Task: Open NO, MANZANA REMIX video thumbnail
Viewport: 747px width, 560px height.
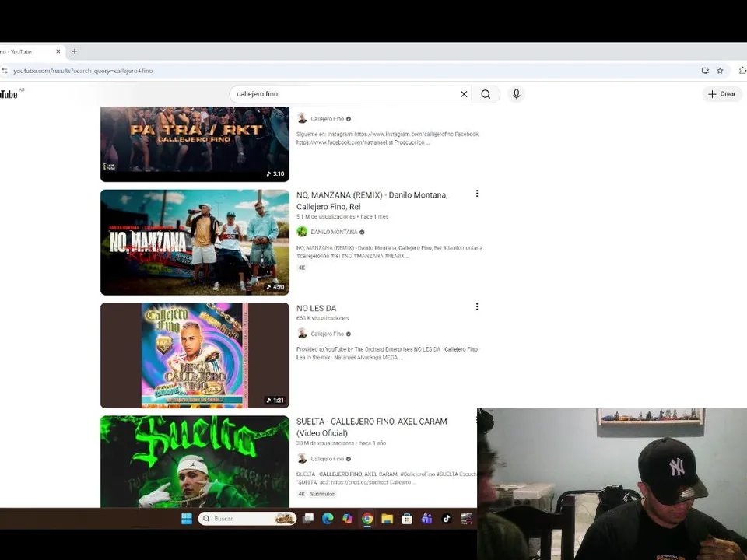Action: tap(195, 243)
